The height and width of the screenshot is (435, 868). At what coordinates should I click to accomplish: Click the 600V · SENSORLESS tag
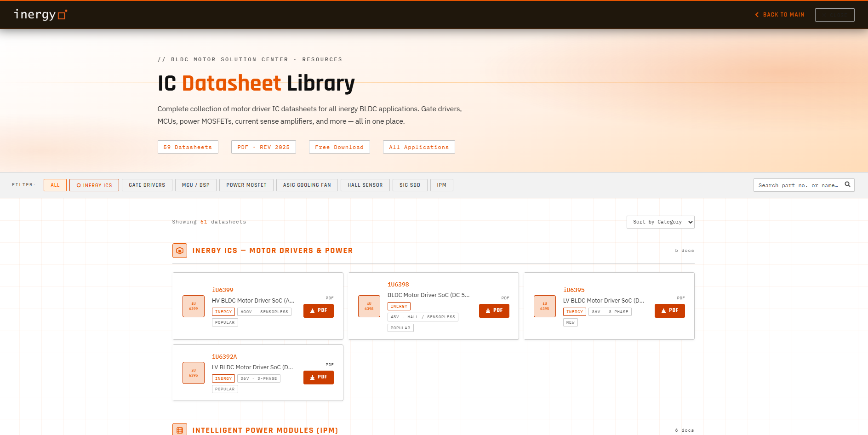click(x=264, y=312)
